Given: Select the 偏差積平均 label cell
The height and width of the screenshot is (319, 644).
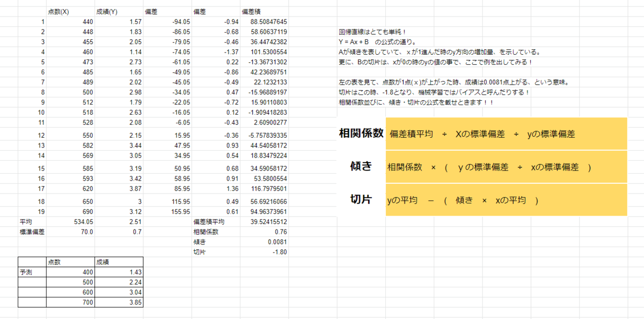Looking at the screenshot, I should click(x=216, y=221).
